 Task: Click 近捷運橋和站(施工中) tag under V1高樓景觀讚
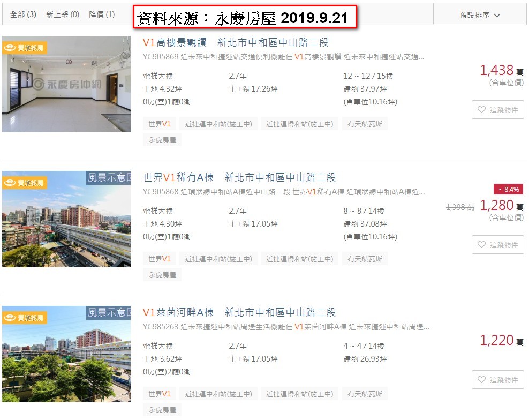[x=300, y=124]
